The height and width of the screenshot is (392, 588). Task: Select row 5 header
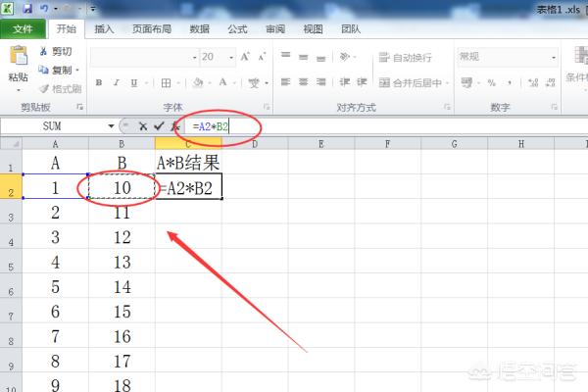tap(11, 261)
